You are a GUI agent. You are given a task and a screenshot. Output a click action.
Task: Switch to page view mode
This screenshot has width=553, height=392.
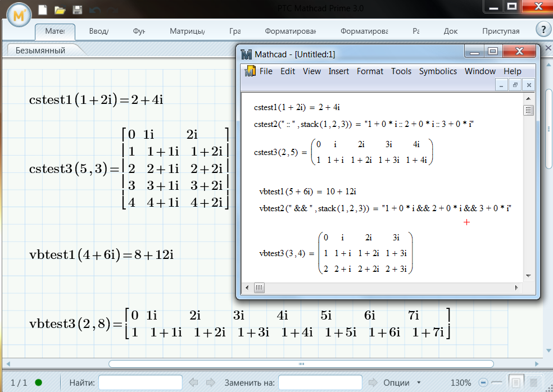pyautogui.click(x=517, y=382)
